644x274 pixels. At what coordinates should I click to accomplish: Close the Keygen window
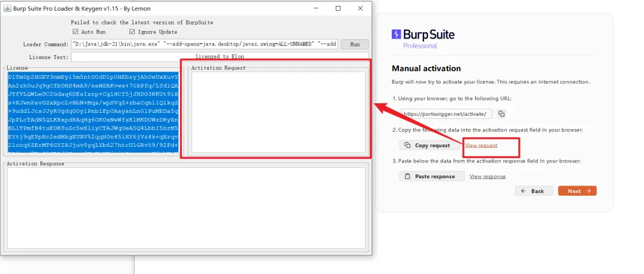click(360, 8)
